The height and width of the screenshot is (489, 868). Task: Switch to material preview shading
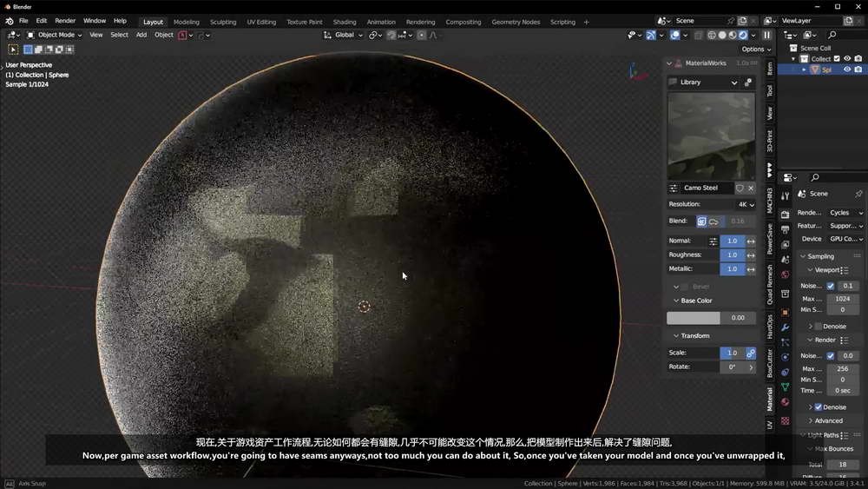point(733,35)
